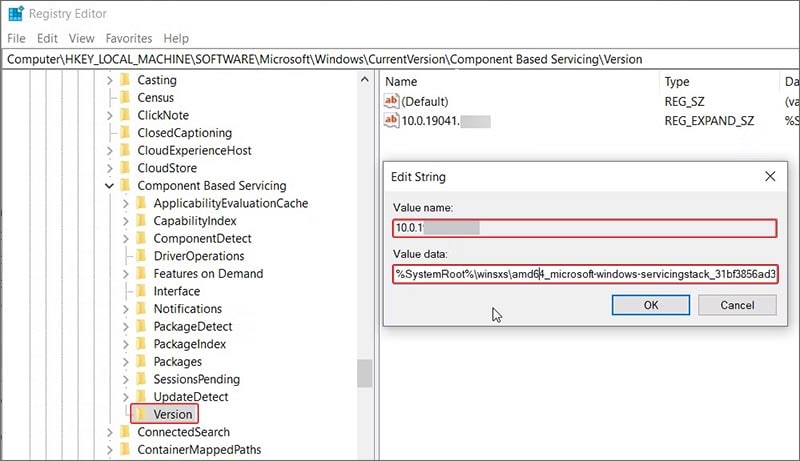Select the REG_SZ type cell

[x=684, y=101]
